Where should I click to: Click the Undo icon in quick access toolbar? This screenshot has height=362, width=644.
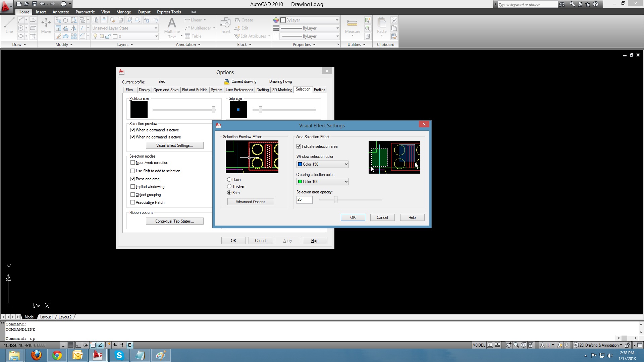pyautogui.click(x=42, y=4)
